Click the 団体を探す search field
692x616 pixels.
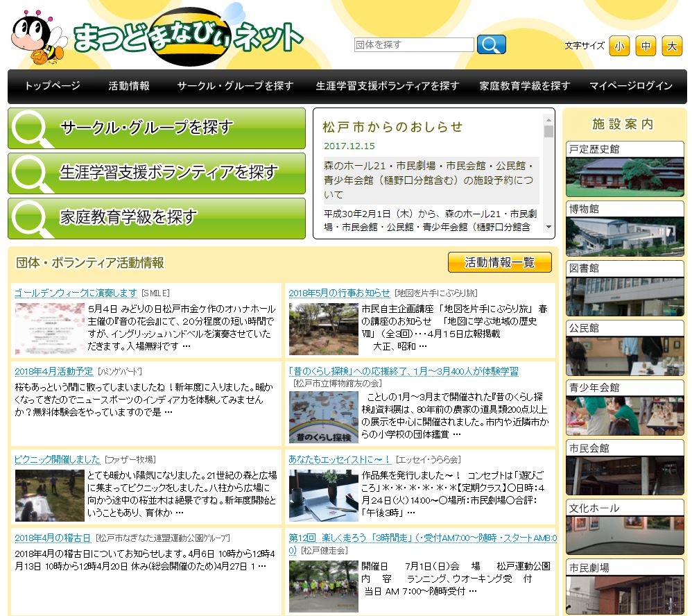[x=414, y=45]
